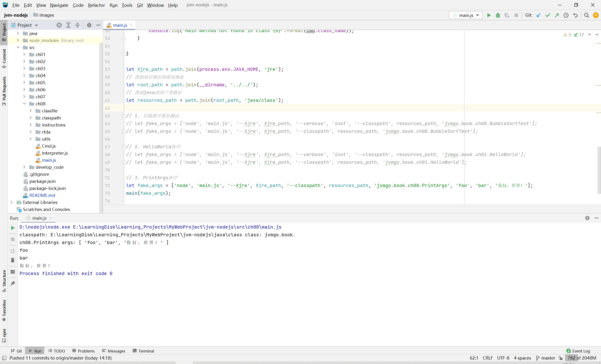This screenshot has height=364, width=601.
Task: Pin the Run tab
Action: (x=13, y=283)
